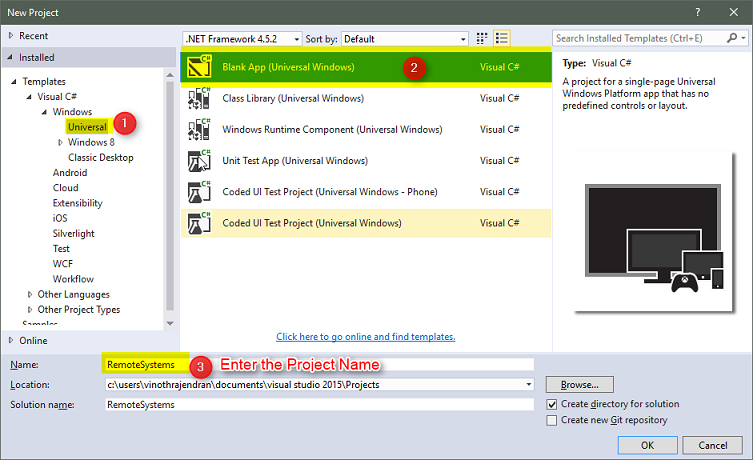Select Class Library (Universal Windows) template
This screenshot has height=460, width=753.
366,98
